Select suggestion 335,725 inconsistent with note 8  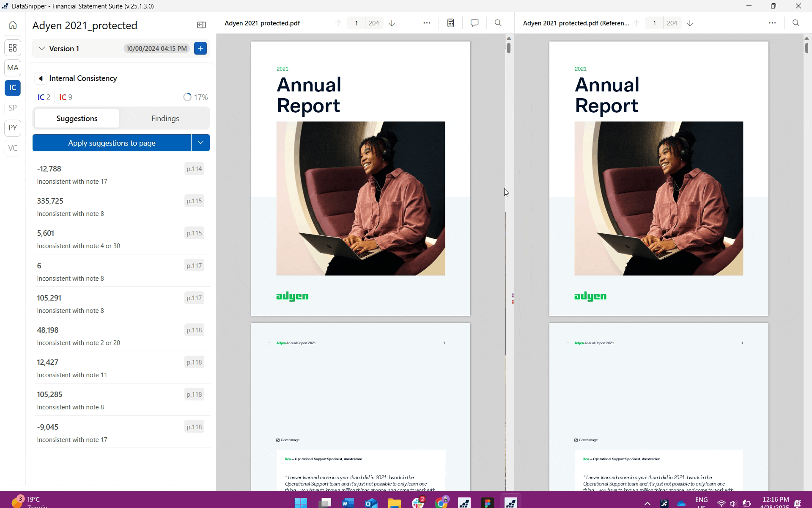(x=121, y=207)
